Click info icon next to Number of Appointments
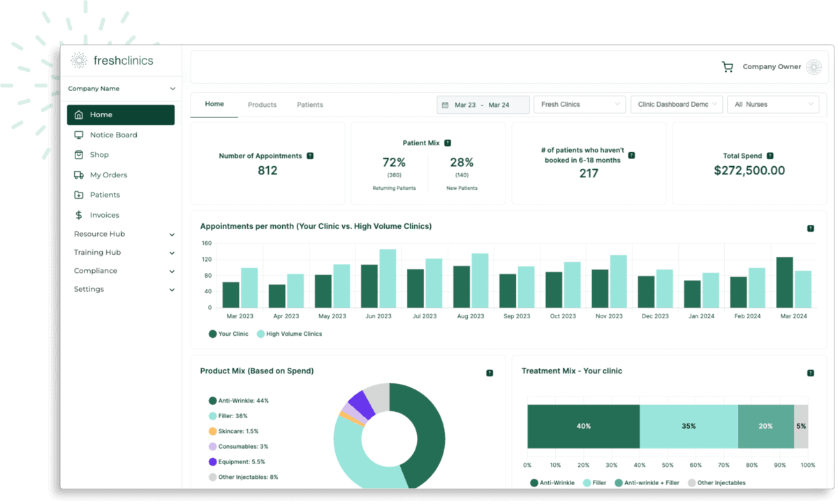 pos(310,156)
